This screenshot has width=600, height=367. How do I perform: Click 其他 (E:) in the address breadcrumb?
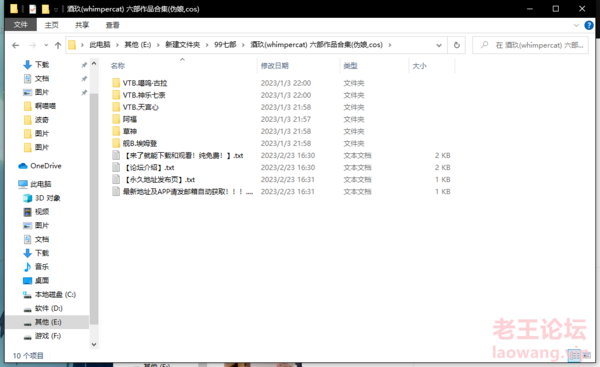[138, 45]
